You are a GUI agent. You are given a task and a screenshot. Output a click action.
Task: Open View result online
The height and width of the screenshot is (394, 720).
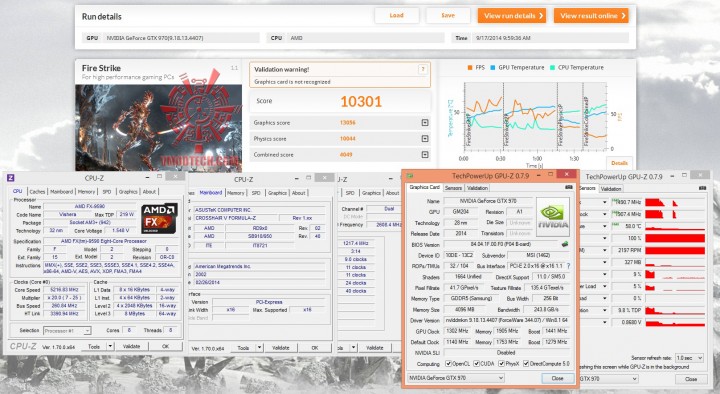pos(591,16)
